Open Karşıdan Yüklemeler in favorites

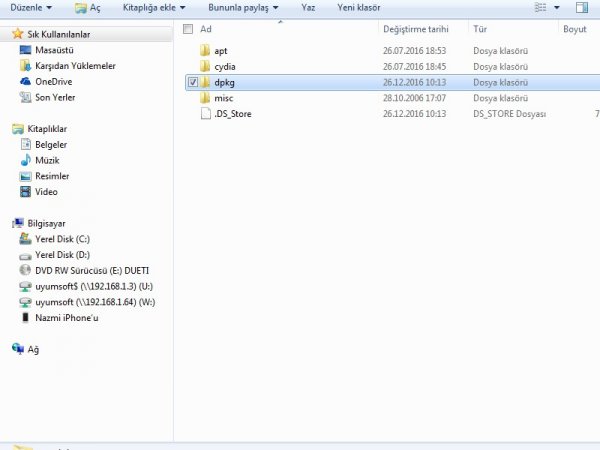pos(75,66)
